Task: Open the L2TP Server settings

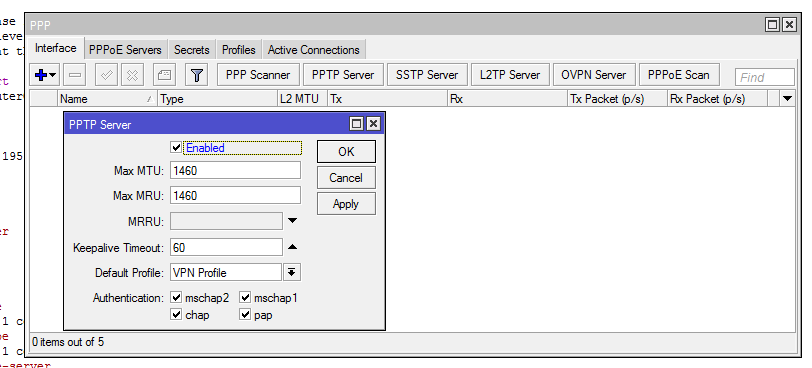Action: [510, 75]
